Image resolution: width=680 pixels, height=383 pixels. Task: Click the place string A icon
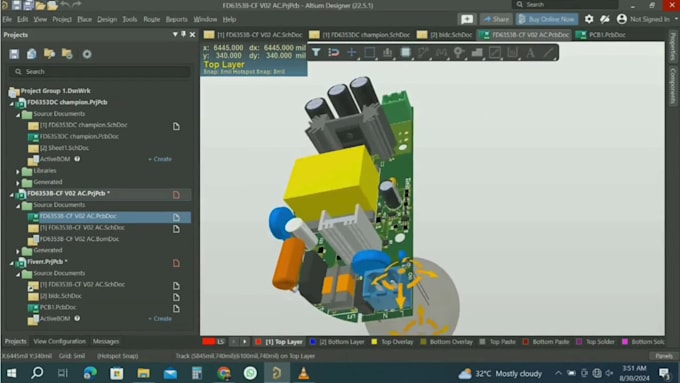(x=530, y=52)
